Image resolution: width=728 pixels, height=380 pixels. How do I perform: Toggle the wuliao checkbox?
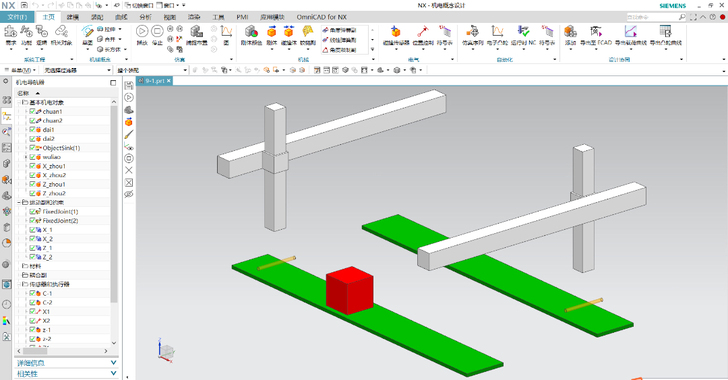click(32, 157)
